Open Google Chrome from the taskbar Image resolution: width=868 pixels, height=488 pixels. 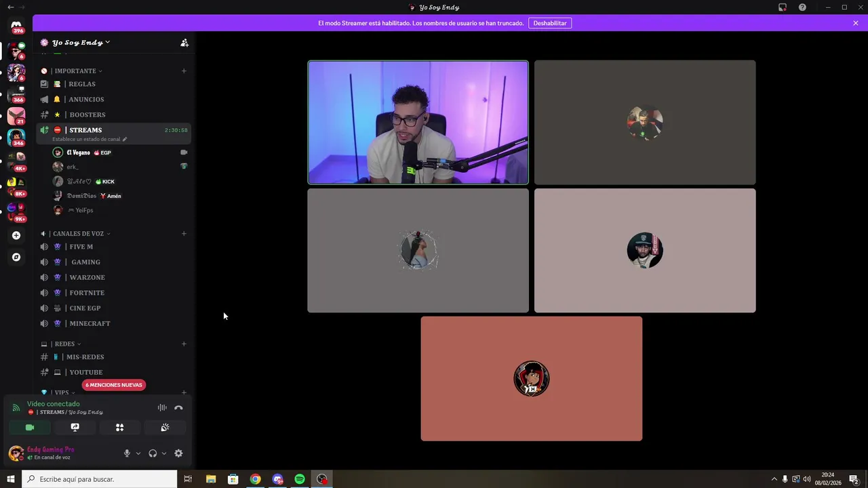click(255, 479)
